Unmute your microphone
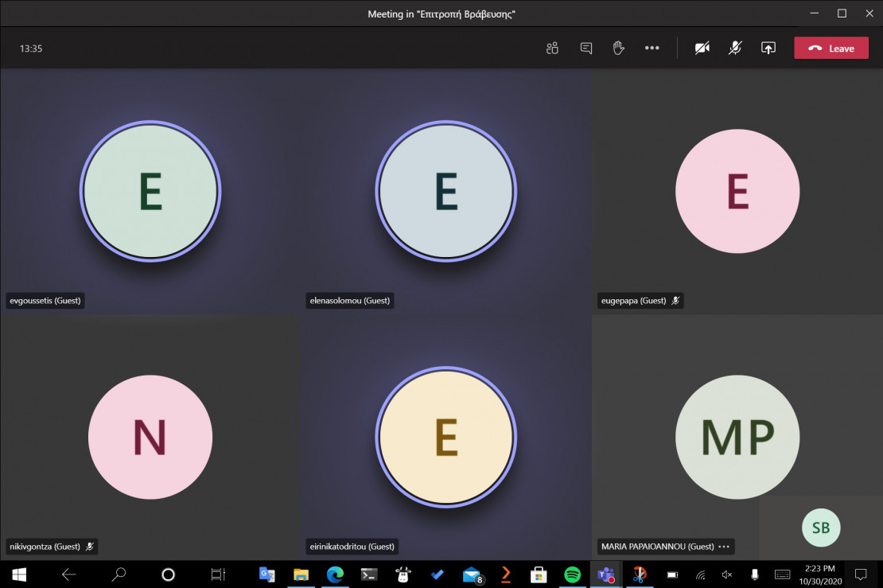The image size is (883, 588). (735, 49)
